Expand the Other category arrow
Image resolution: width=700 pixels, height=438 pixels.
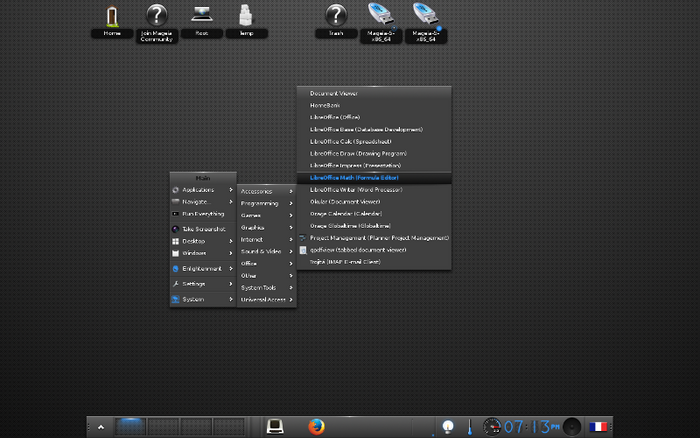[291, 275]
